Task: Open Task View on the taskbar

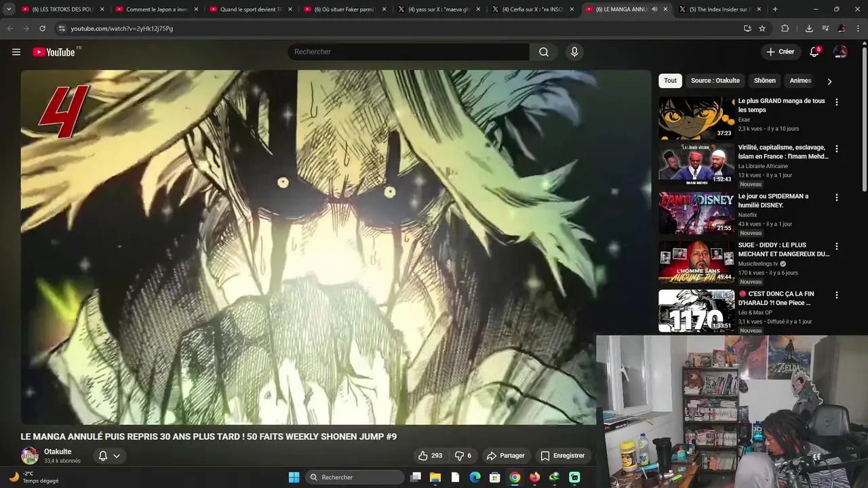Action: [x=416, y=477]
